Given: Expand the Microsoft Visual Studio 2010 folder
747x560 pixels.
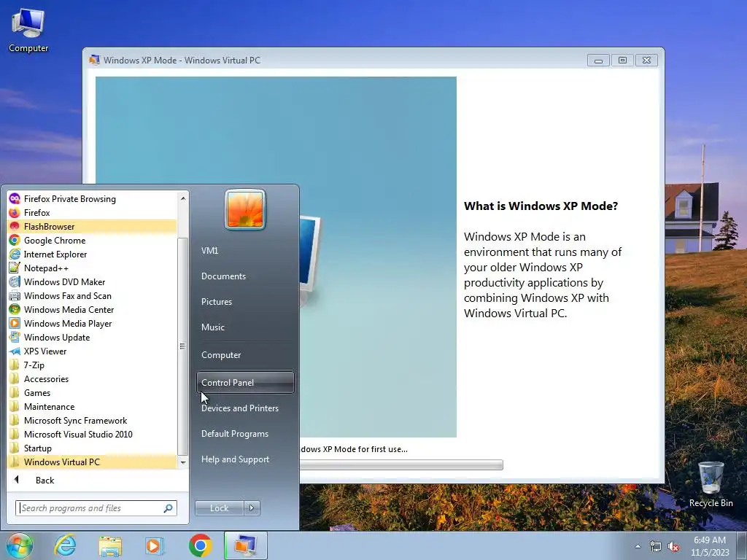Looking at the screenshot, I should pyautogui.click(x=92, y=435).
